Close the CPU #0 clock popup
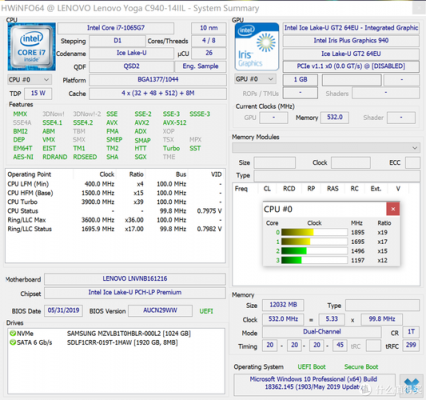 (x=393, y=209)
